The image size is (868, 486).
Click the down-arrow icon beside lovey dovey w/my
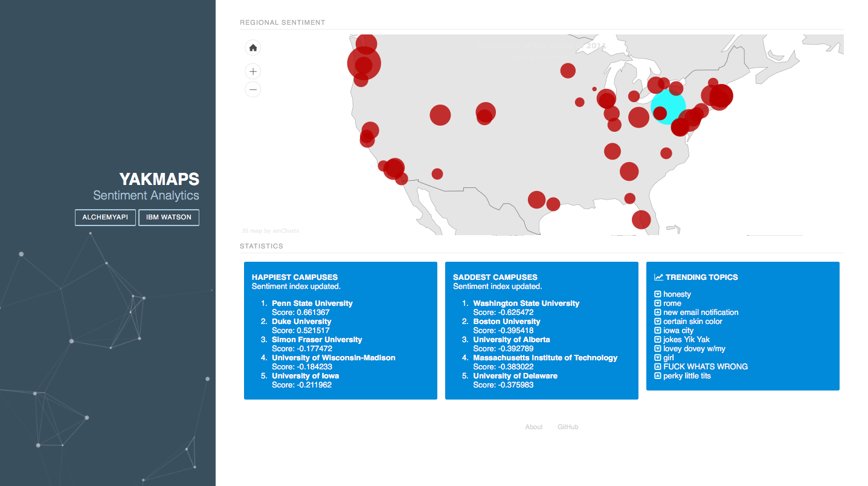click(x=658, y=349)
